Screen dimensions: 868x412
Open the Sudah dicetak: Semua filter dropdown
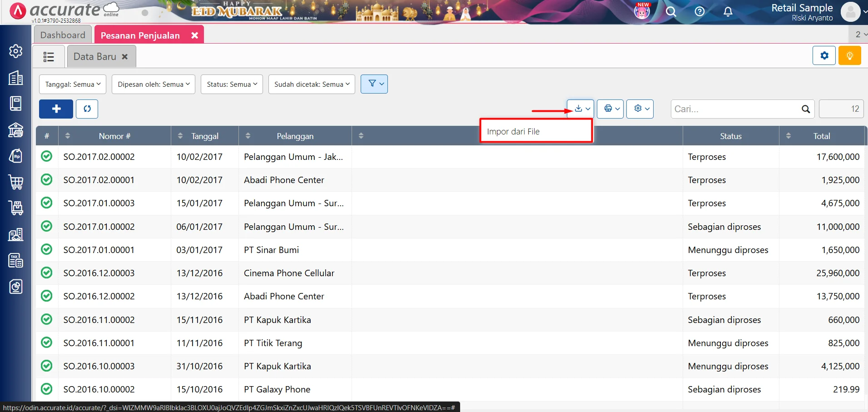(x=312, y=84)
